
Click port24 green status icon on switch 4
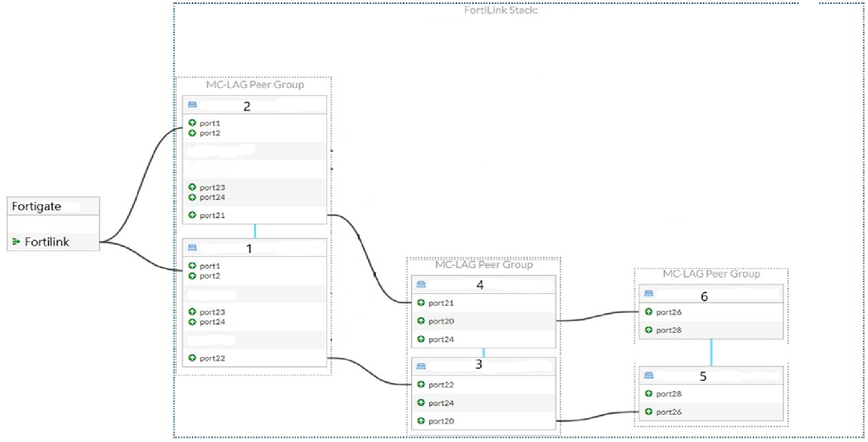point(421,339)
